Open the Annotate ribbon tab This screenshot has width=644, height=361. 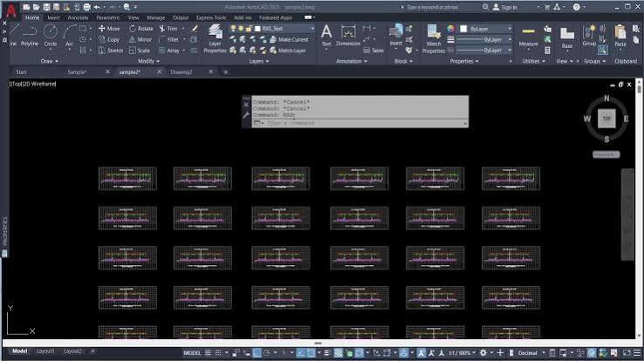click(78, 17)
